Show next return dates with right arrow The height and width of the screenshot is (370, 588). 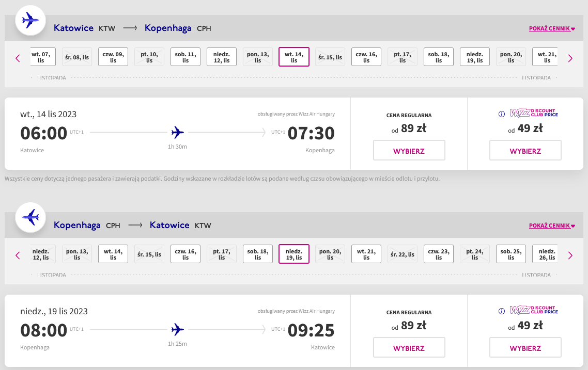[x=570, y=255]
